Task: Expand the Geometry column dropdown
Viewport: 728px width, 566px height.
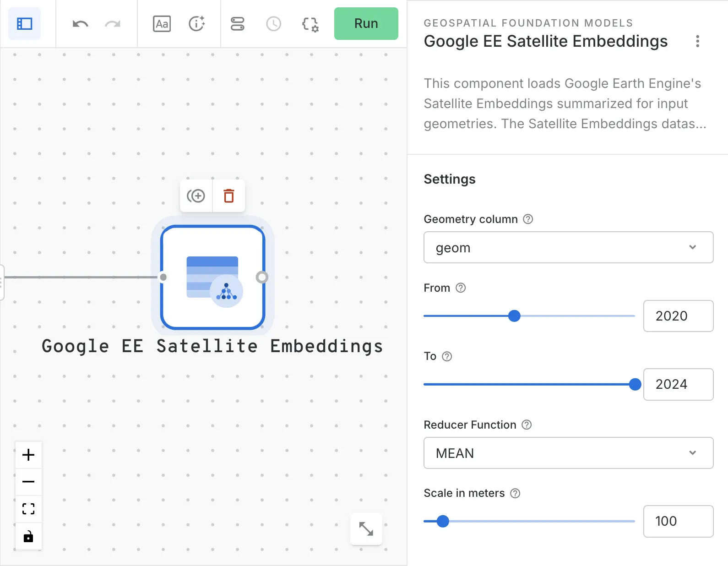Action: click(x=568, y=247)
